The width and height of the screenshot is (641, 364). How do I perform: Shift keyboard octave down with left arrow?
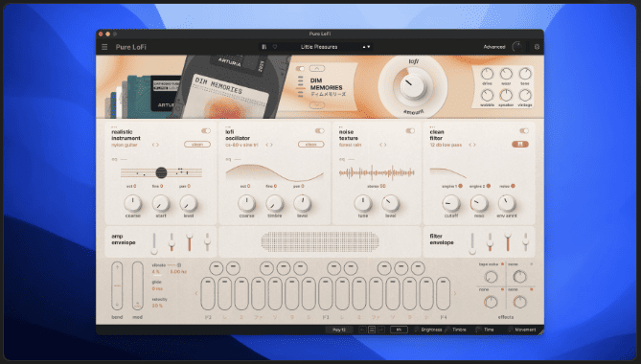(x=195, y=293)
